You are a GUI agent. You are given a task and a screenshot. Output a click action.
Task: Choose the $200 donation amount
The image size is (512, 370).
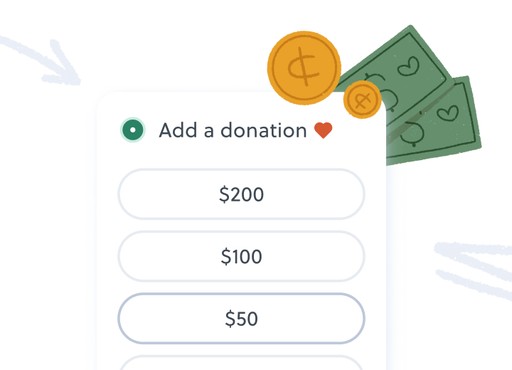(x=241, y=194)
